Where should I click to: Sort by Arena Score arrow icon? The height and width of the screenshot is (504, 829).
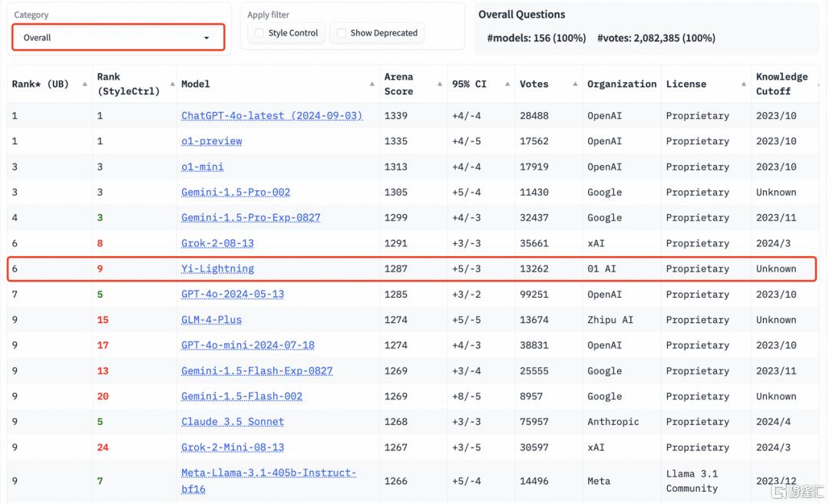[x=440, y=84]
